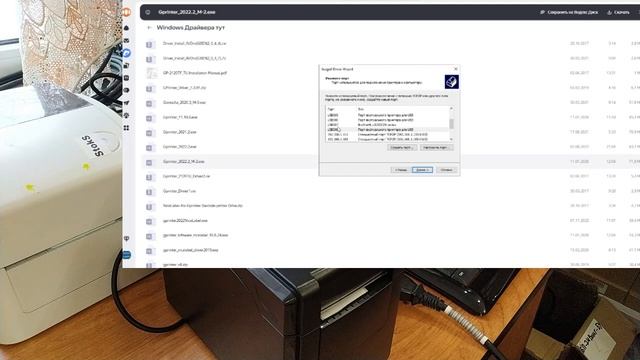Click the printer logo in Seagull Driver Wizard
Screen dimensions: 640x360
pos(451,82)
